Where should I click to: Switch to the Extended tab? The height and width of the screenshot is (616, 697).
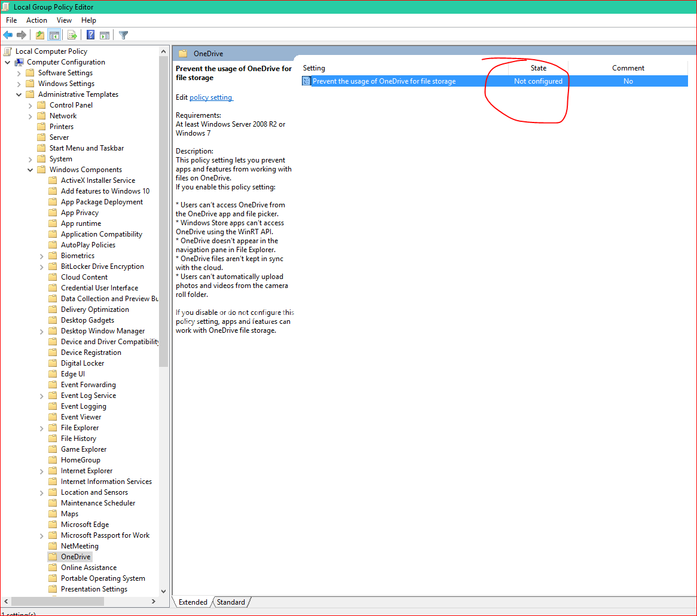(x=192, y=602)
